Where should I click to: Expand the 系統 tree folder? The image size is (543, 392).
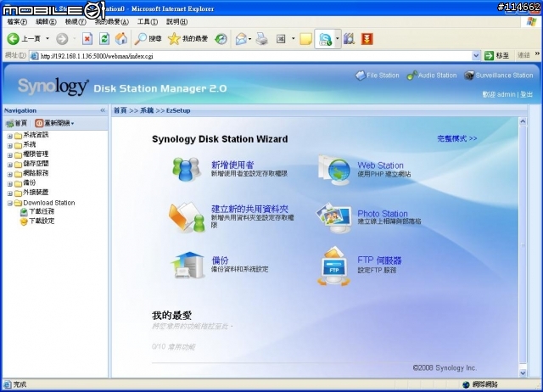click(9, 145)
